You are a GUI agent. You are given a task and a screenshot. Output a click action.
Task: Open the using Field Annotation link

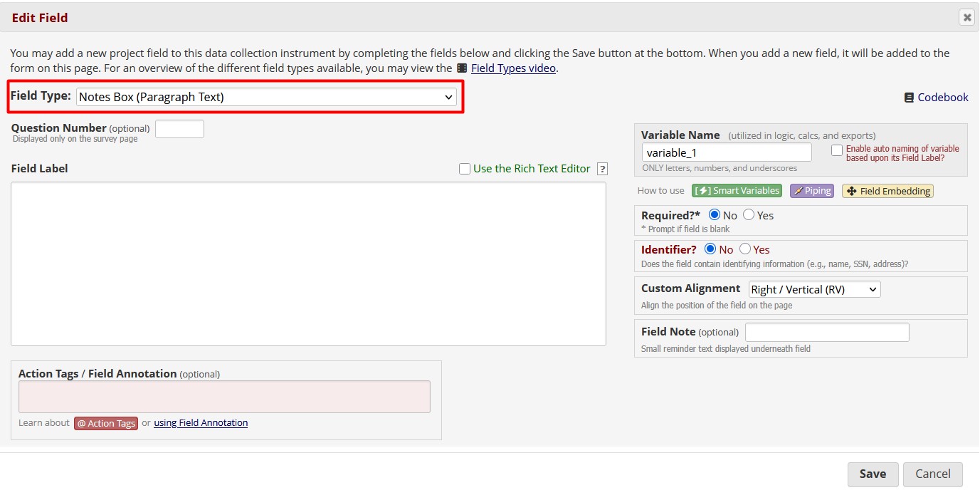201,423
